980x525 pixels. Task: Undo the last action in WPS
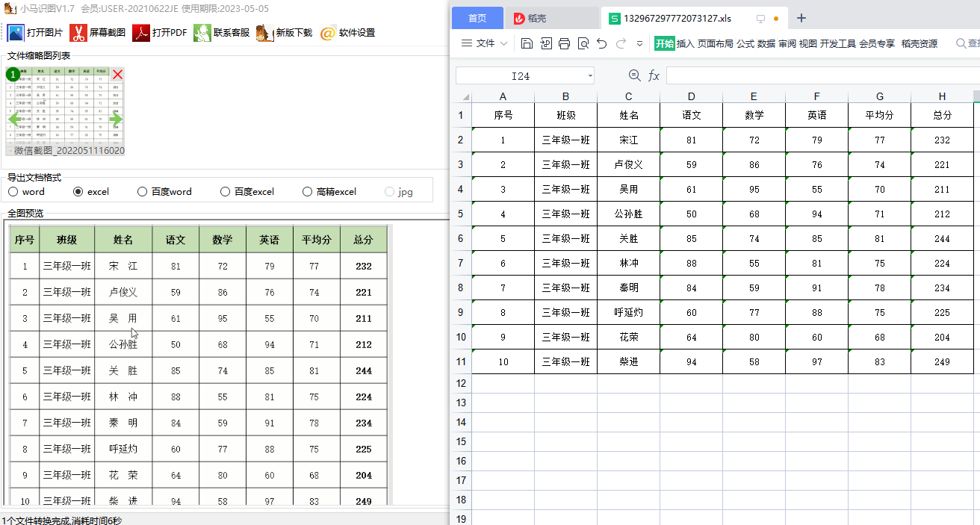(602, 43)
